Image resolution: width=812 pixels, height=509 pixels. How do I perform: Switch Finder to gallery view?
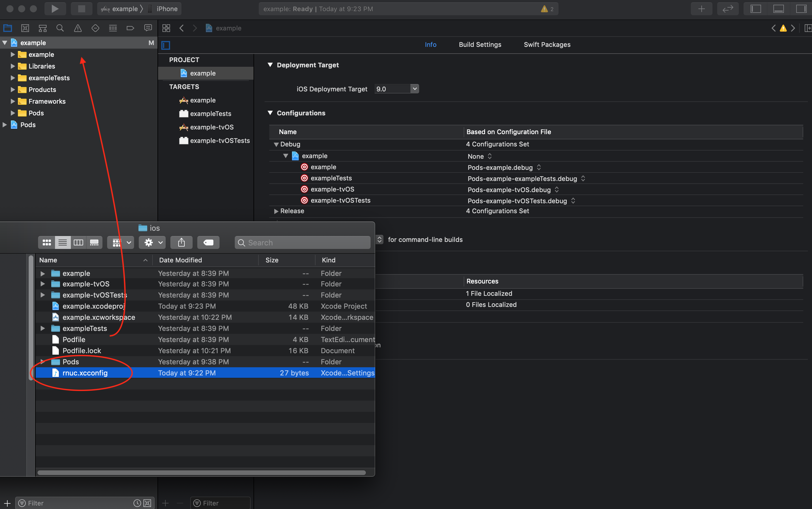94,242
